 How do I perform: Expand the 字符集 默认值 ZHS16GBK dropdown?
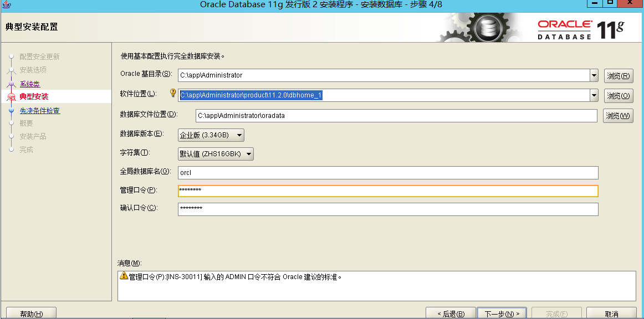click(216, 154)
